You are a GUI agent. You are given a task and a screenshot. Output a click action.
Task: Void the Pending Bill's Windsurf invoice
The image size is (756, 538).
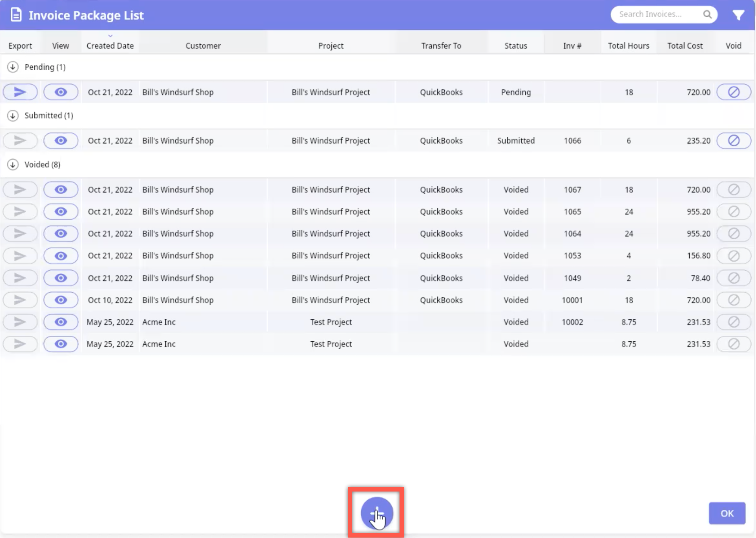coord(734,92)
